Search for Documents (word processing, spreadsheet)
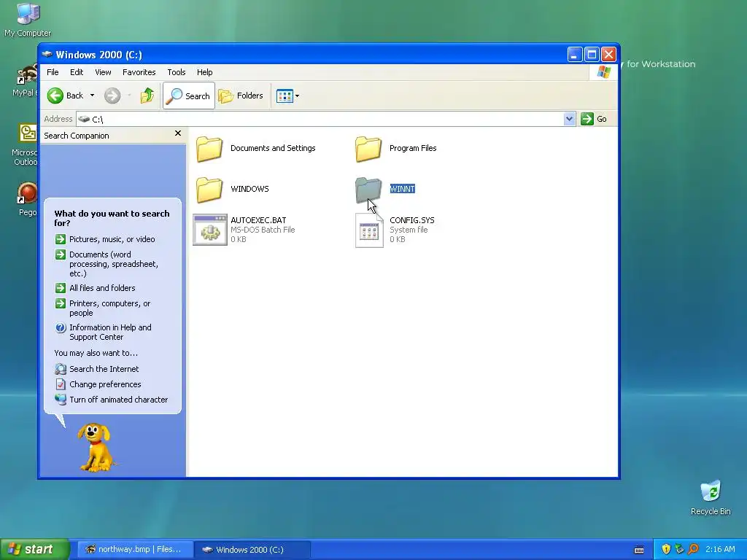The width and height of the screenshot is (747, 560). pyautogui.click(x=114, y=264)
